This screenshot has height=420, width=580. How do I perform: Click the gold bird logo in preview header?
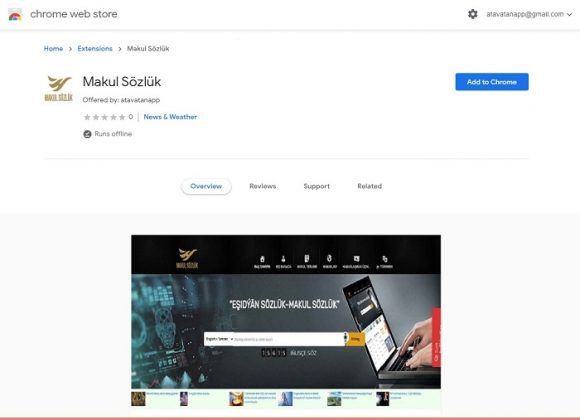(188, 258)
